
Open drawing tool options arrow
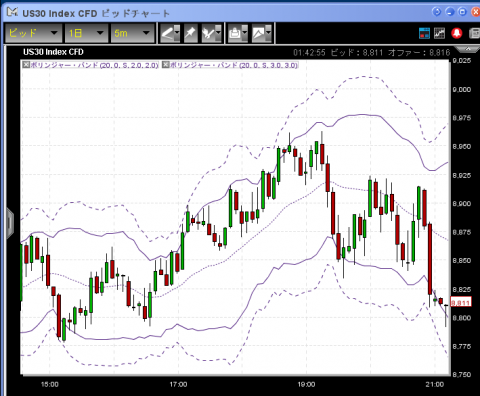click(177, 33)
